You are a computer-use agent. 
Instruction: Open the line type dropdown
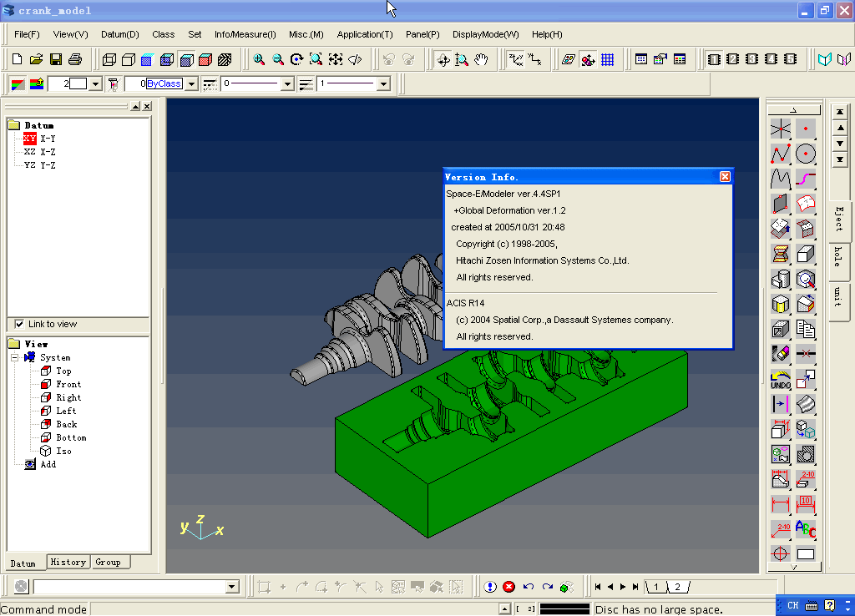(x=287, y=84)
